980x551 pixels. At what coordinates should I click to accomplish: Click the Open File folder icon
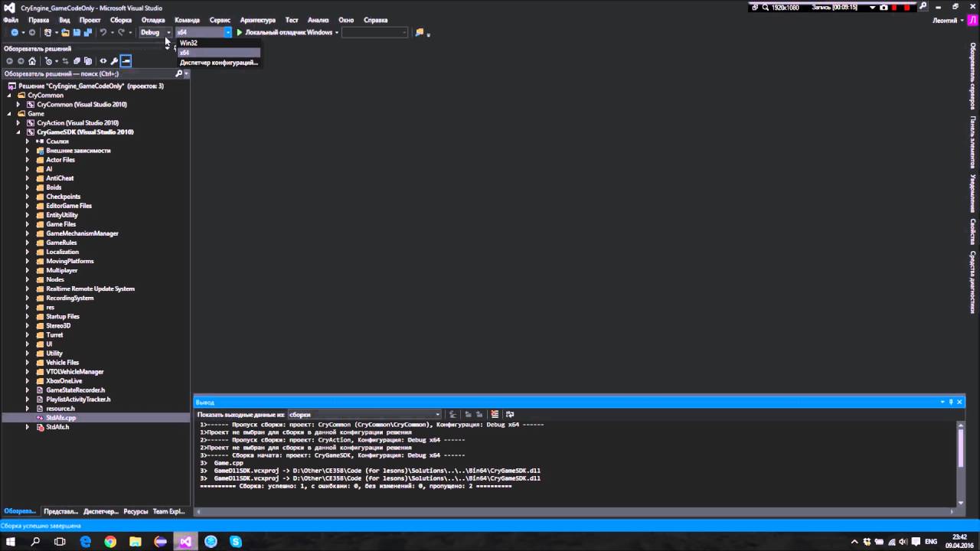coord(65,33)
